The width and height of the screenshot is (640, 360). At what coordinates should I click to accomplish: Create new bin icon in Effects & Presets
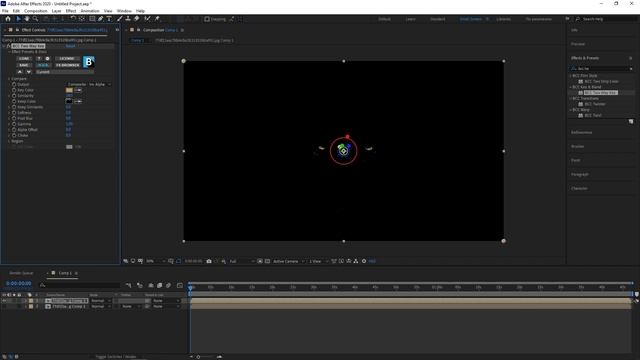tap(631, 122)
